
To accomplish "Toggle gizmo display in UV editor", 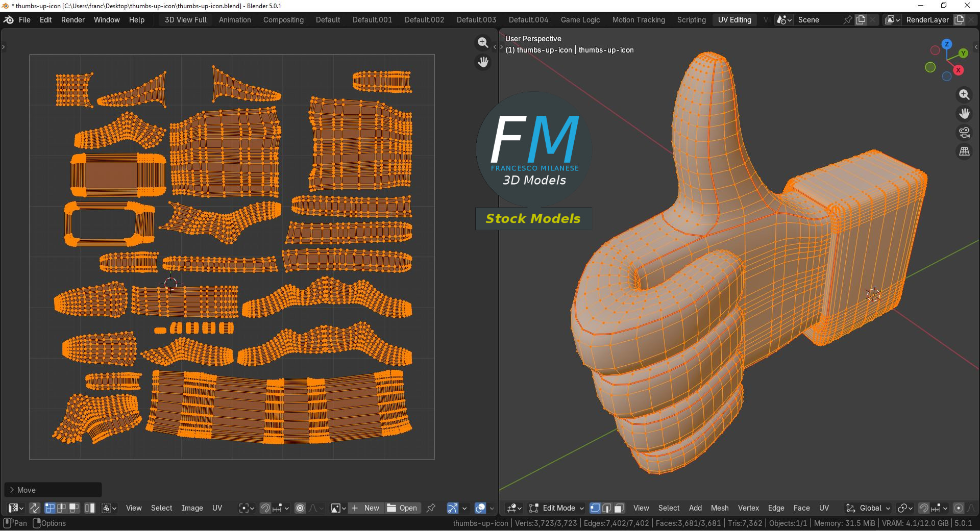I will point(452,508).
